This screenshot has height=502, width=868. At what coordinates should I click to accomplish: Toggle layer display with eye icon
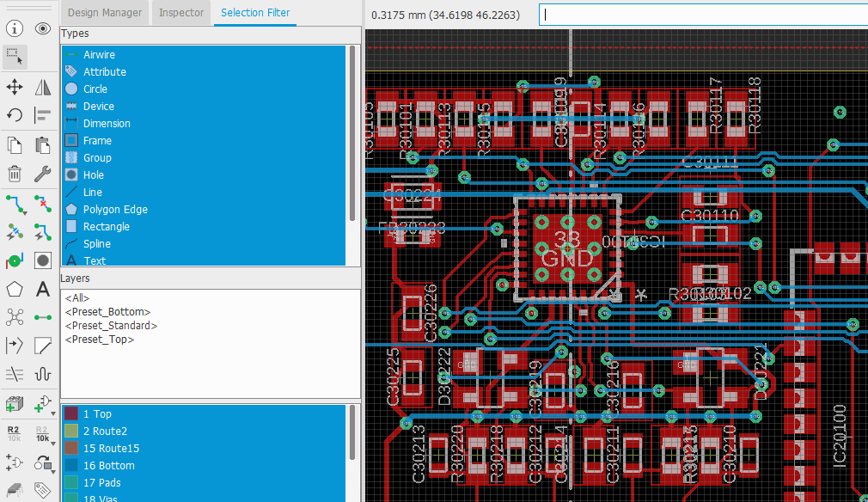click(43, 28)
